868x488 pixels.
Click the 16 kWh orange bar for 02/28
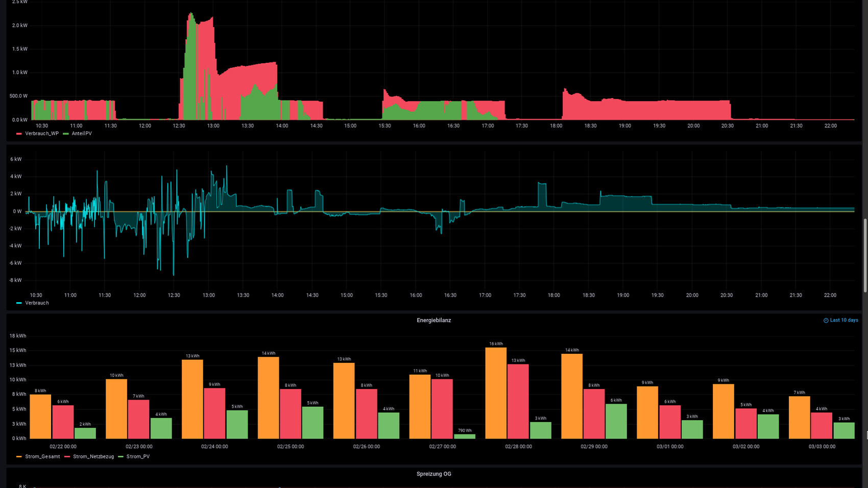click(x=495, y=393)
